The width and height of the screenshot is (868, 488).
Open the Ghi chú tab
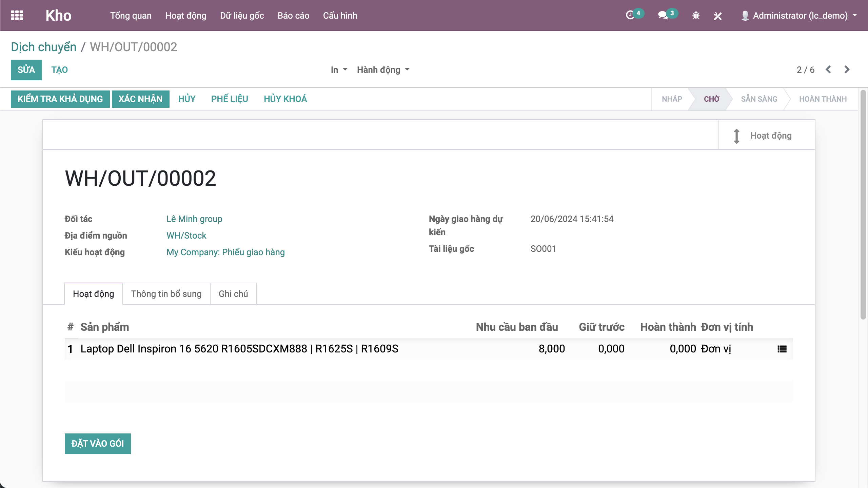(233, 294)
